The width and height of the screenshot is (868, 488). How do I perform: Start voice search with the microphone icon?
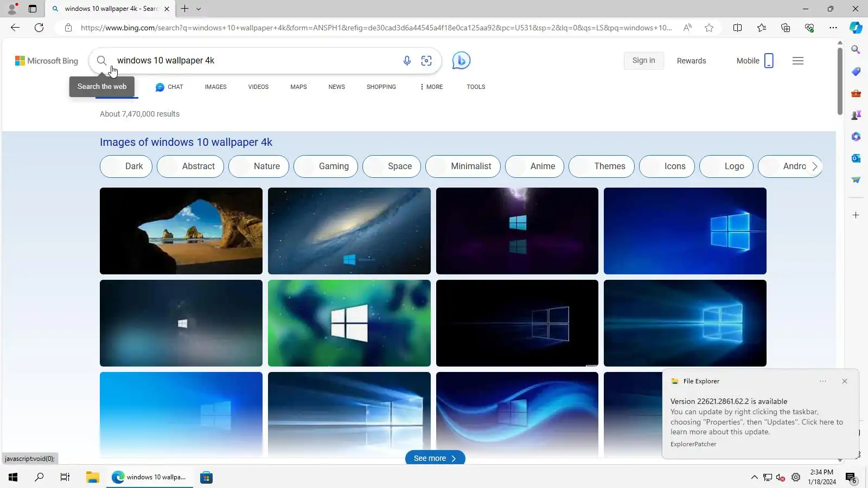point(407,61)
